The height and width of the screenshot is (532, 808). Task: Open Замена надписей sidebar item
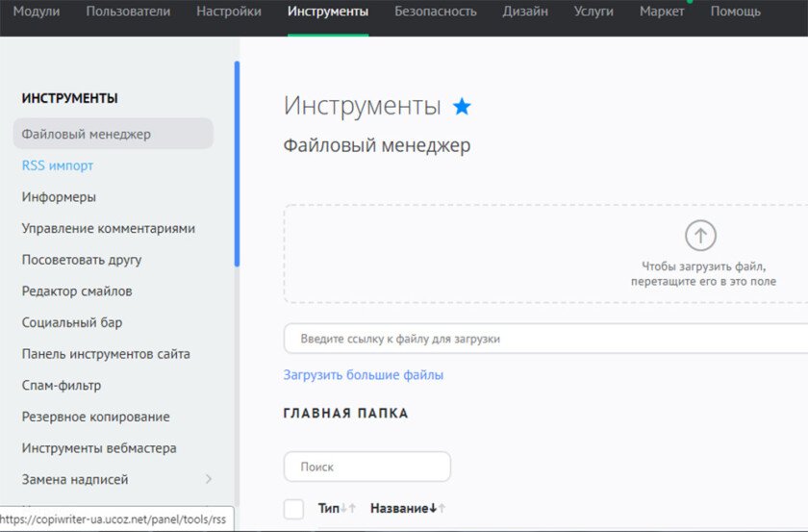tap(75, 479)
